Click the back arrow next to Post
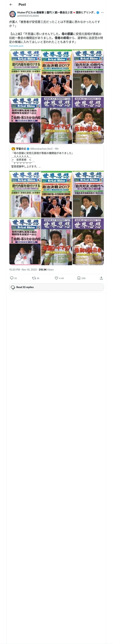The height and width of the screenshot is (644, 113). (x=11, y=5)
